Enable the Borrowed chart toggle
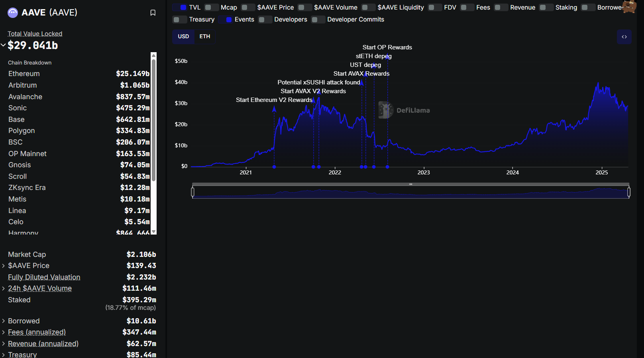Viewport: 644px width, 358px height. (x=588, y=8)
